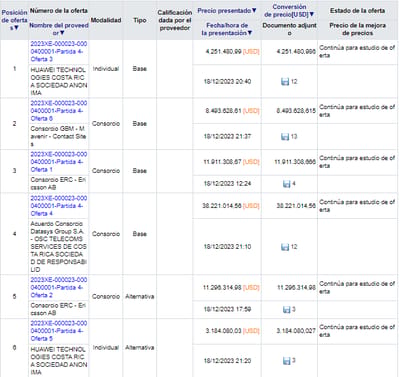Select date 18/12/2023 21:20
Viewport: 400px width, 377px height.
(227, 361)
